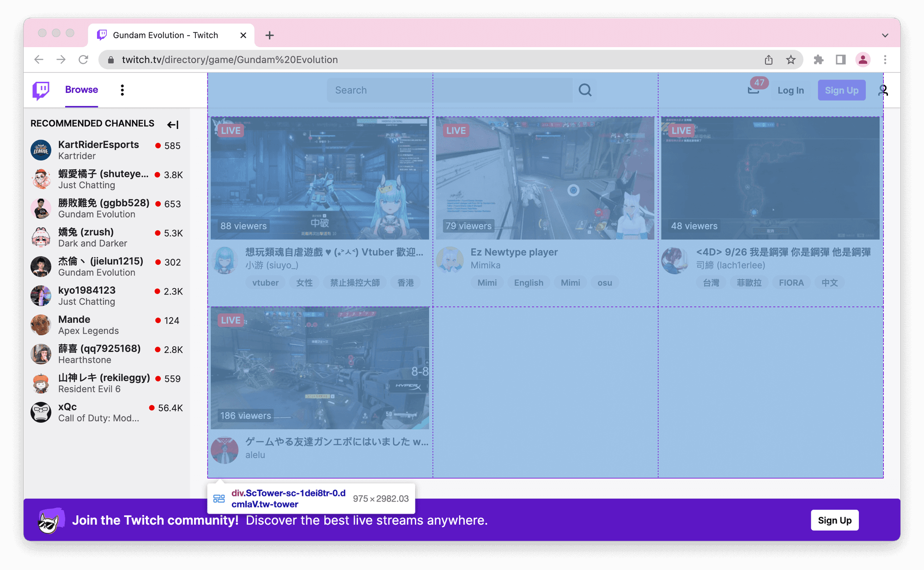The image size is (924, 570).
Task: Click the search magnifier button
Action: [x=585, y=90]
